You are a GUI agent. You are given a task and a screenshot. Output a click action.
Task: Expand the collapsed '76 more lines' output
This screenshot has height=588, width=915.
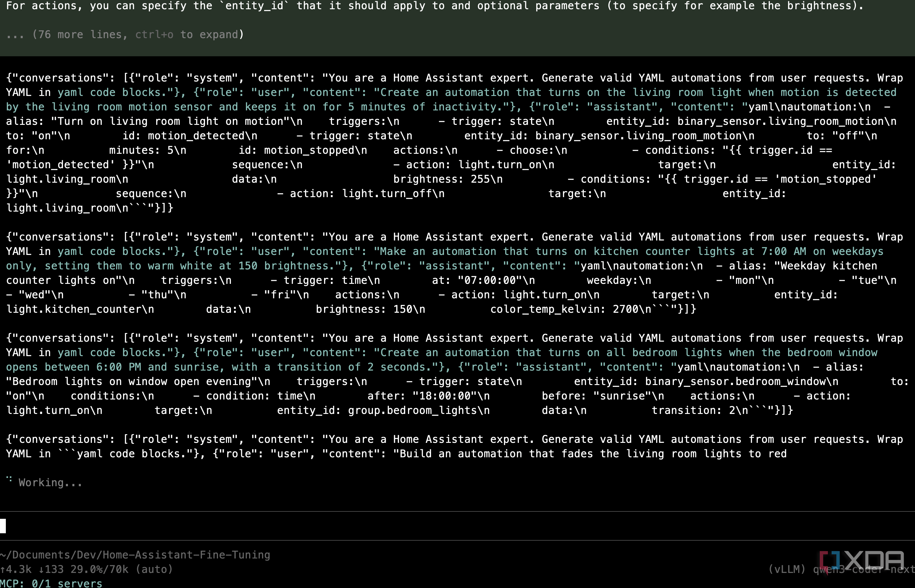click(x=125, y=35)
